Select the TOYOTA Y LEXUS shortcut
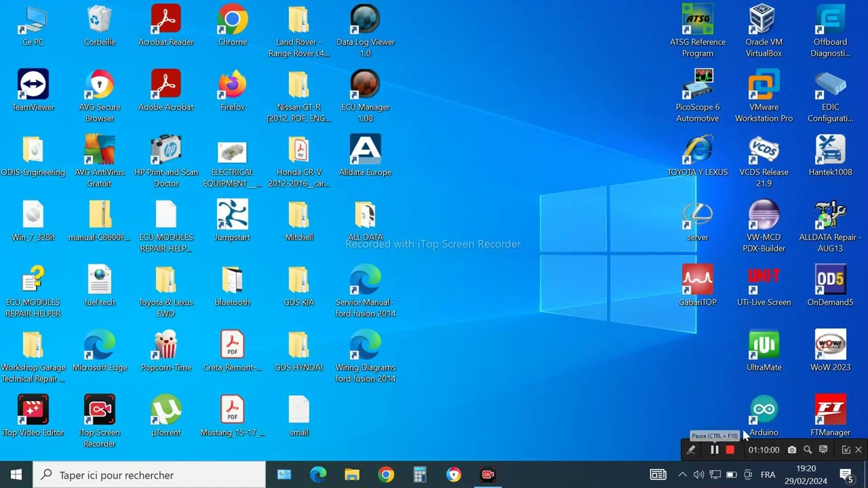The image size is (868, 488). coord(698,156)
